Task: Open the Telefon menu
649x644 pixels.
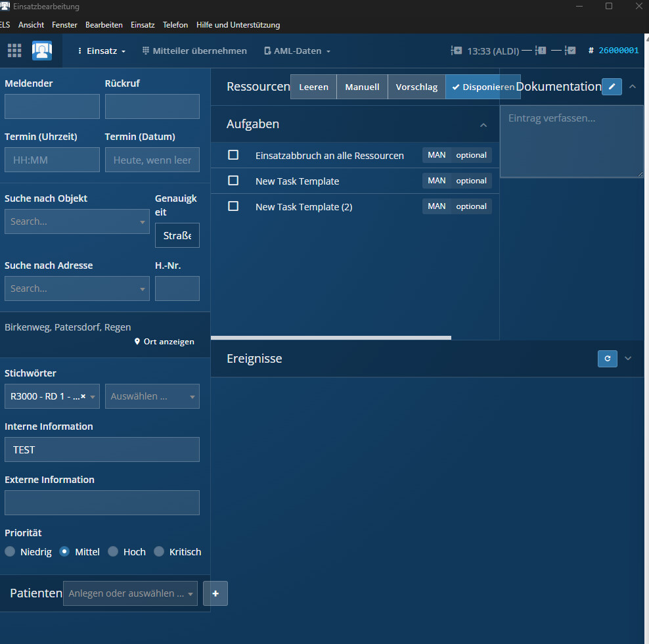Action: point(175,25)
